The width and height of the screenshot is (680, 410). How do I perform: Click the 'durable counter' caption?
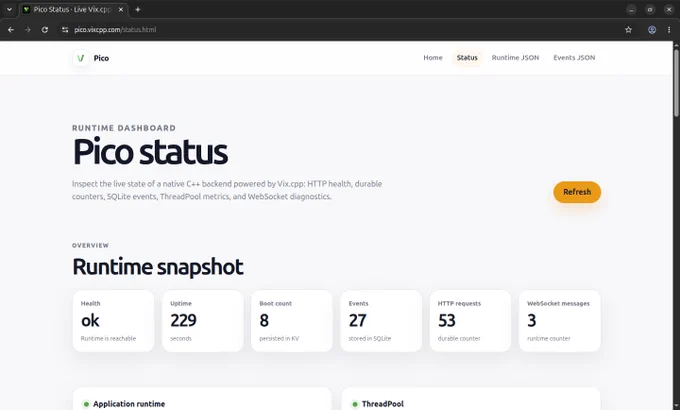point(459,338)
